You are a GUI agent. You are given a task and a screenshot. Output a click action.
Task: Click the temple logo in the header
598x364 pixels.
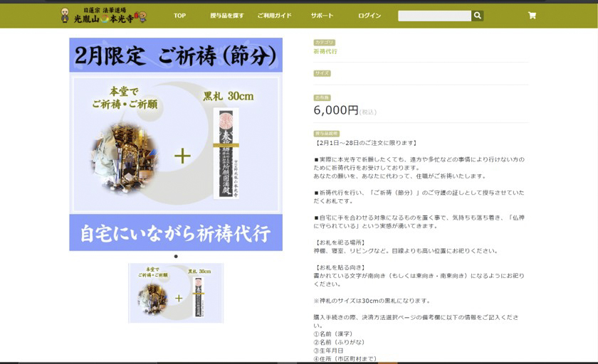(103, 15)
